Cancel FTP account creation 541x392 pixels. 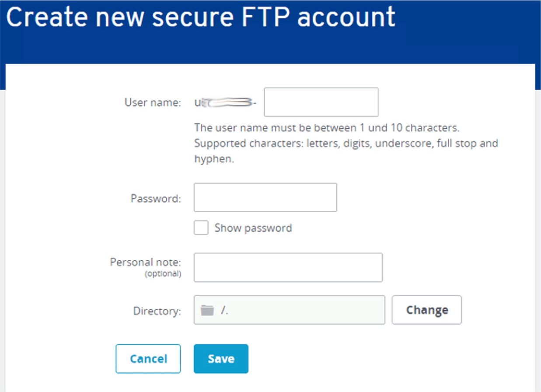(148, 359)
